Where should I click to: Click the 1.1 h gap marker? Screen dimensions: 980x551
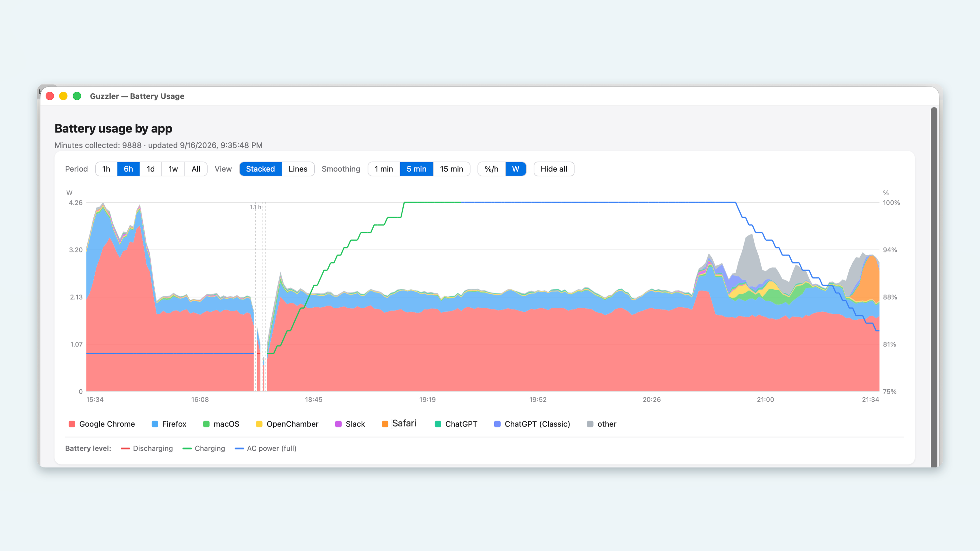pos(255,207)
